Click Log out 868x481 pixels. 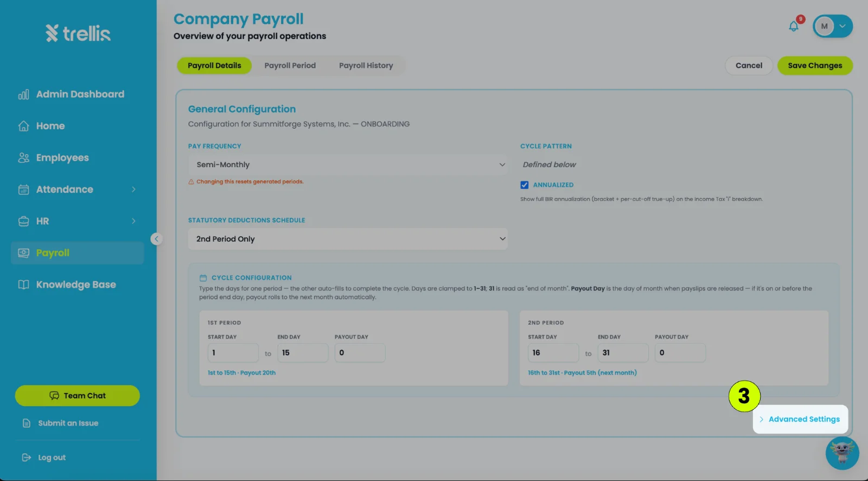tap(52, 458)
